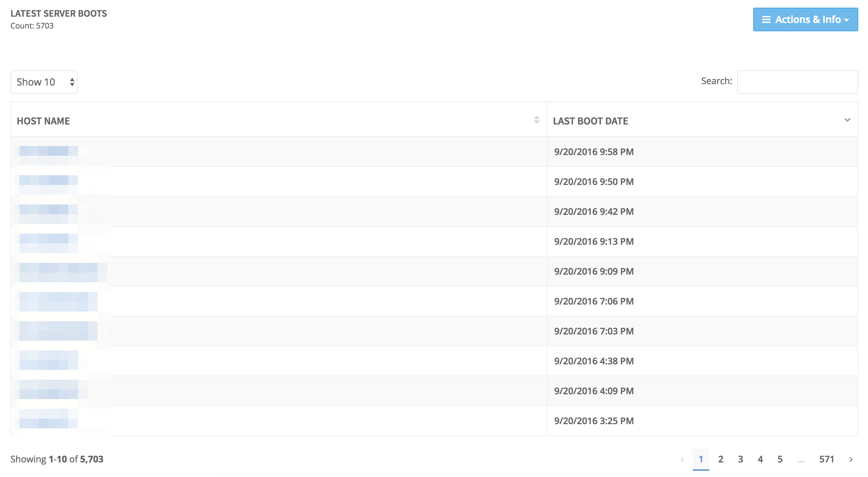Select current page 1 in pagination
Screen dimensions: 868x477
(701, 459)
